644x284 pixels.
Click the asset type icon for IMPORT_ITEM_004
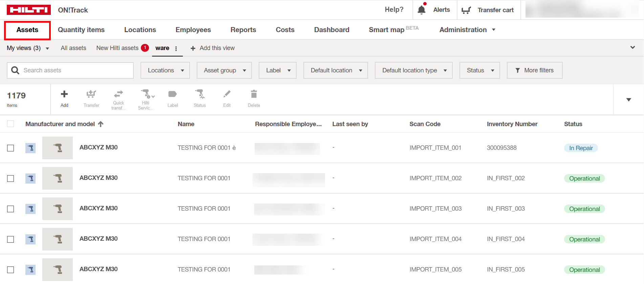pyautogui.click(x=30, y=239)
